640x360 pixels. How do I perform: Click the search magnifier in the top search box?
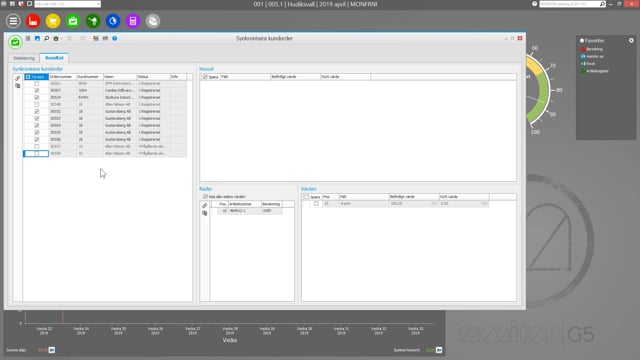click(x=602, y=4)
